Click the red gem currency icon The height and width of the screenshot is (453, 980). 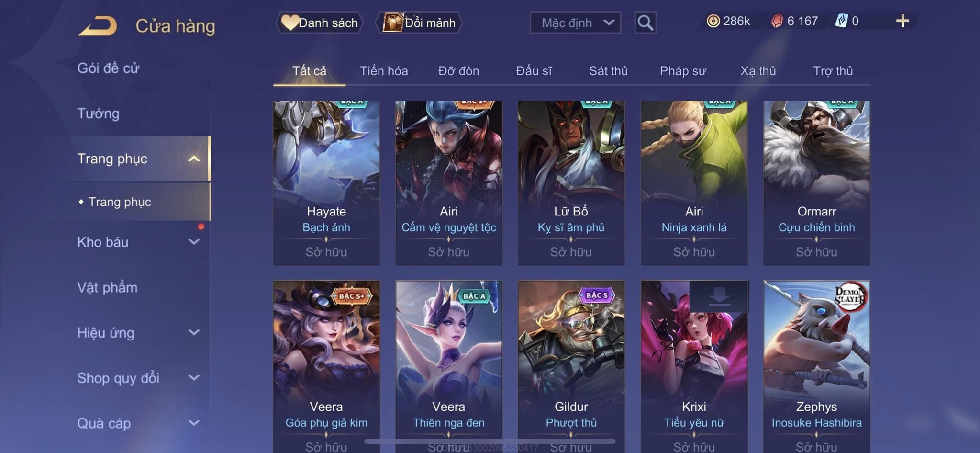(x=777, y=21)
